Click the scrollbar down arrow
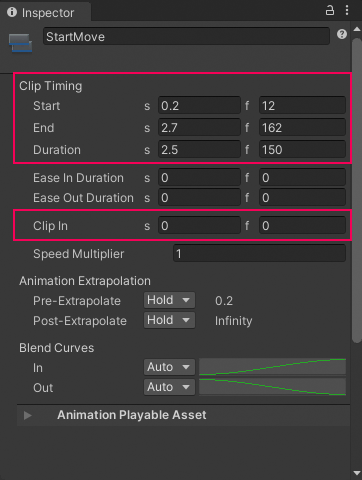 click(x=357, y=473)
